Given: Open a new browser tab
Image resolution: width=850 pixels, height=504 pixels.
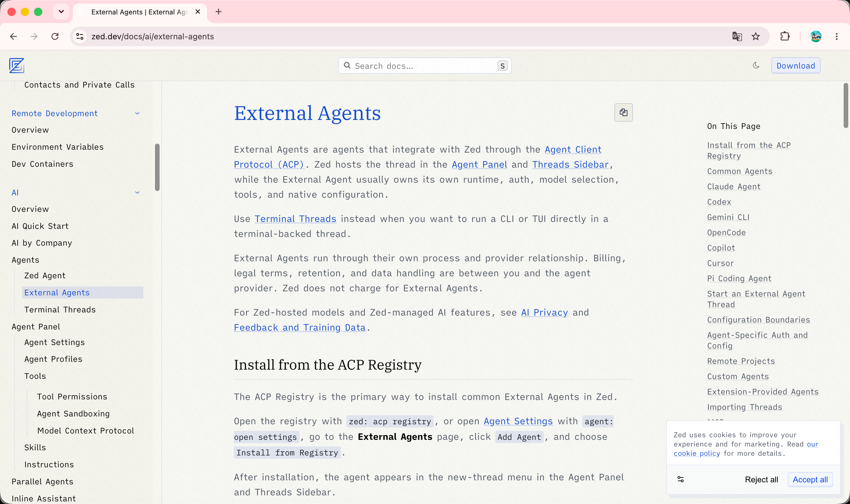Looking at the screenshot, I should (x=219, y=12).
